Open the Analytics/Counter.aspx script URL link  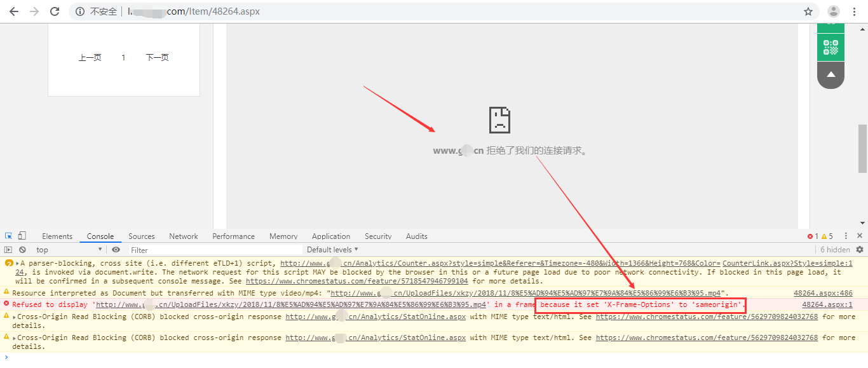(499, 263)
